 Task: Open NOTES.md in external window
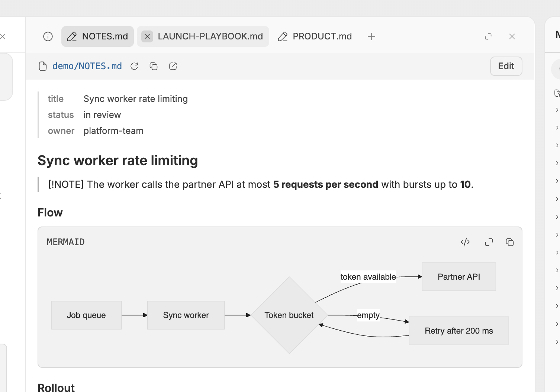point(173,66)
